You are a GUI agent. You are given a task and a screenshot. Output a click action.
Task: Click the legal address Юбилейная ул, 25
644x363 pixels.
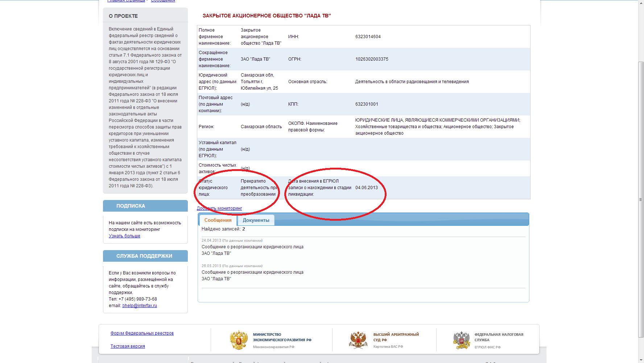[259, 88]
